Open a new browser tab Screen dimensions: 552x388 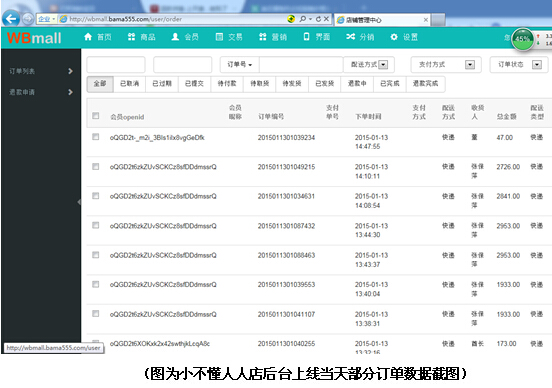(x=438, y=20)
